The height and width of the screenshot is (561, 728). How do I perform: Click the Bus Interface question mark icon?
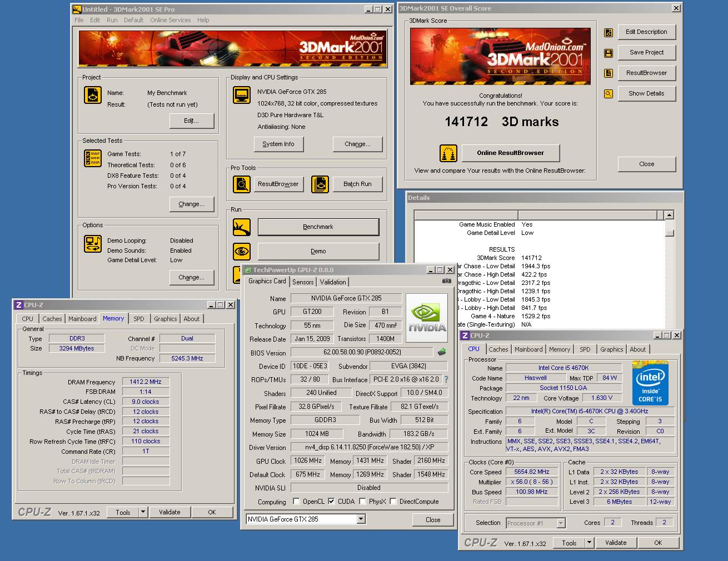pos(446,379)
